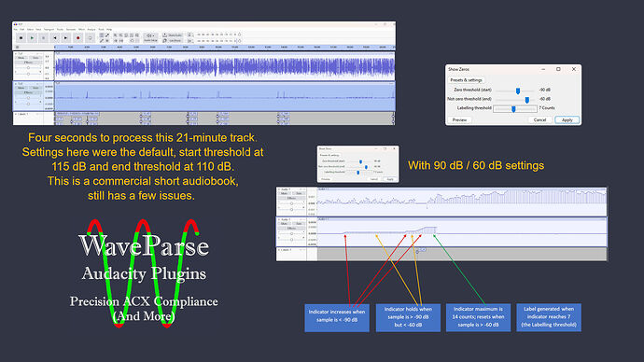Open Effects for the loud waveform track
This screenshot has height=362, width=644.
28,63
